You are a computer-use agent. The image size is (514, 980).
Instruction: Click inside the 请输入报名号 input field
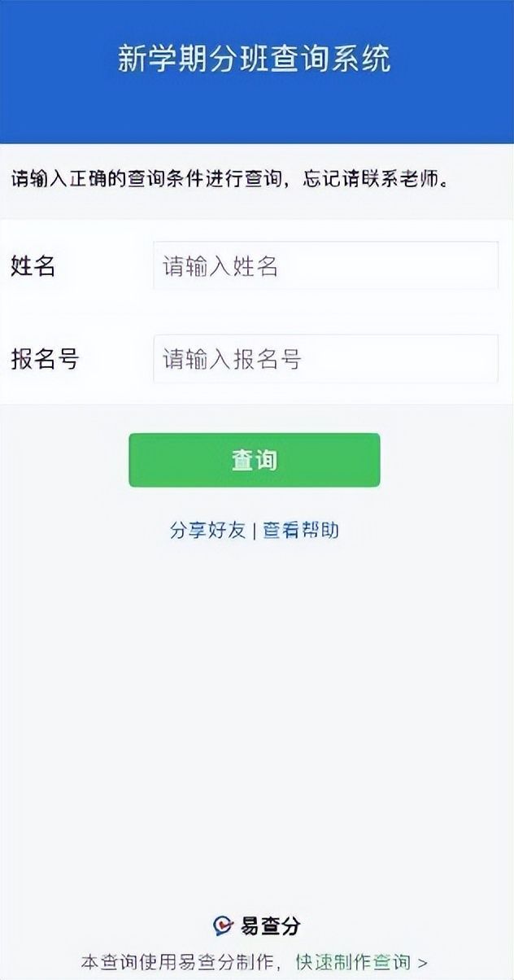[325, 358]
